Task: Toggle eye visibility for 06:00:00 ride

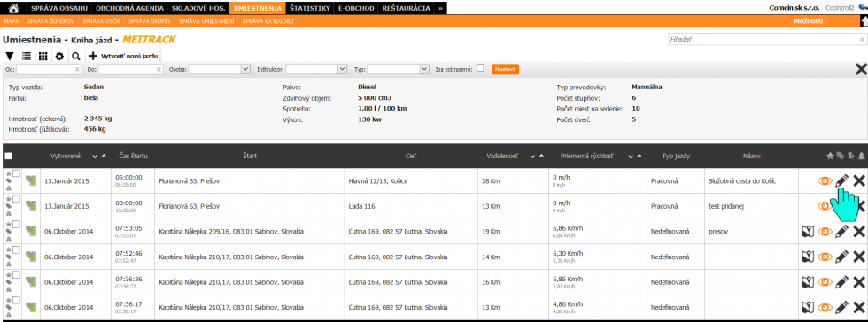Action: point(825,180)
